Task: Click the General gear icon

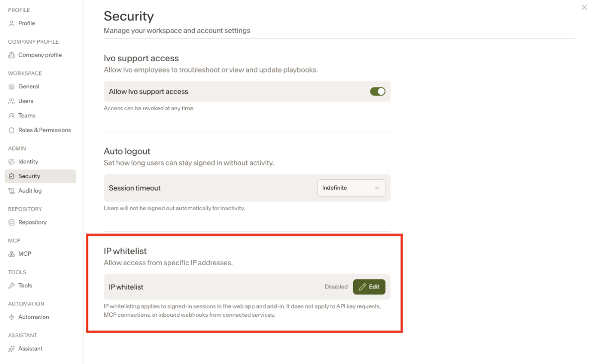Action: (x=12, y=87)
